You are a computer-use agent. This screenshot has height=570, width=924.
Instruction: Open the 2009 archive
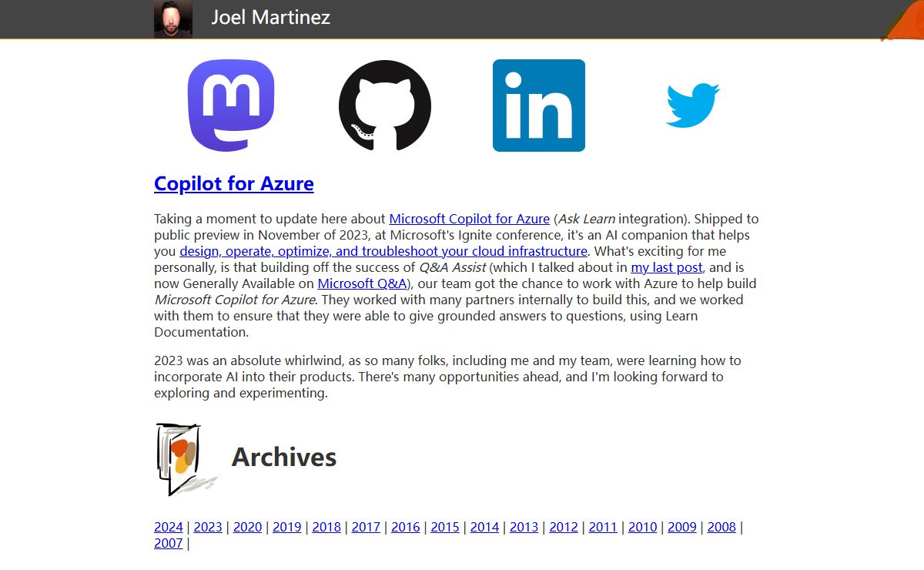click(x=682, y=527)
